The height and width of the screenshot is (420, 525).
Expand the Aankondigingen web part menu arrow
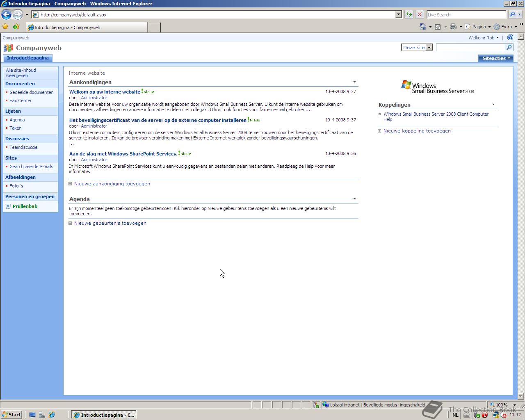tap(354, 82)
